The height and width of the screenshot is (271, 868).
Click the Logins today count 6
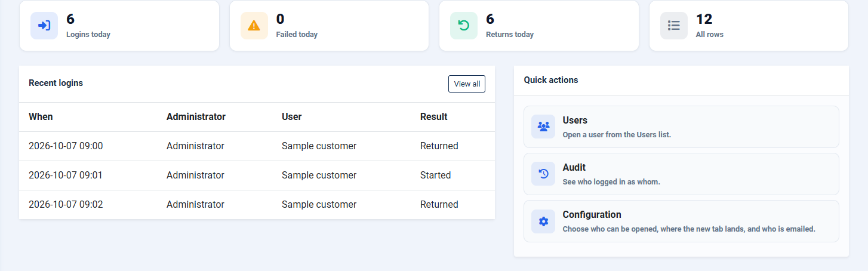point(70,19)
